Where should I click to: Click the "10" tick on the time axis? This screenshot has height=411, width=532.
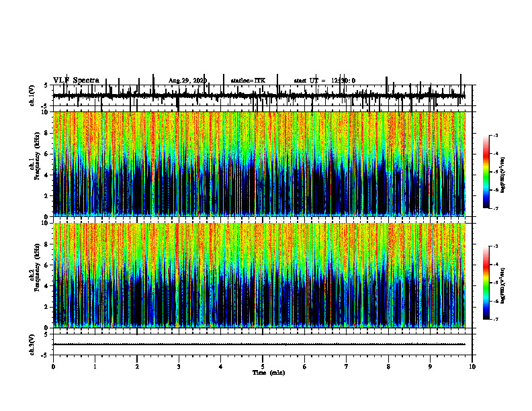[x=472, y=367]
